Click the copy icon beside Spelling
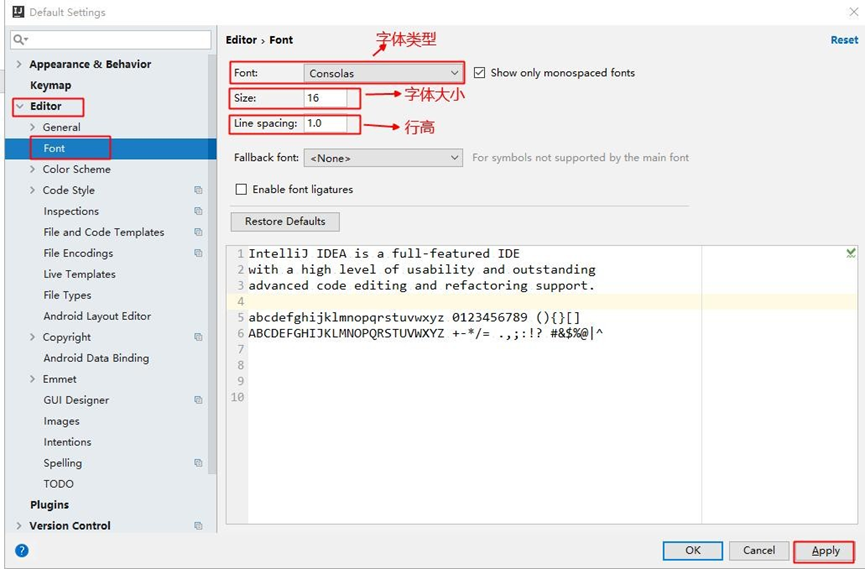Viewport: 865px width, 569px height. click(x=198, y=462)
